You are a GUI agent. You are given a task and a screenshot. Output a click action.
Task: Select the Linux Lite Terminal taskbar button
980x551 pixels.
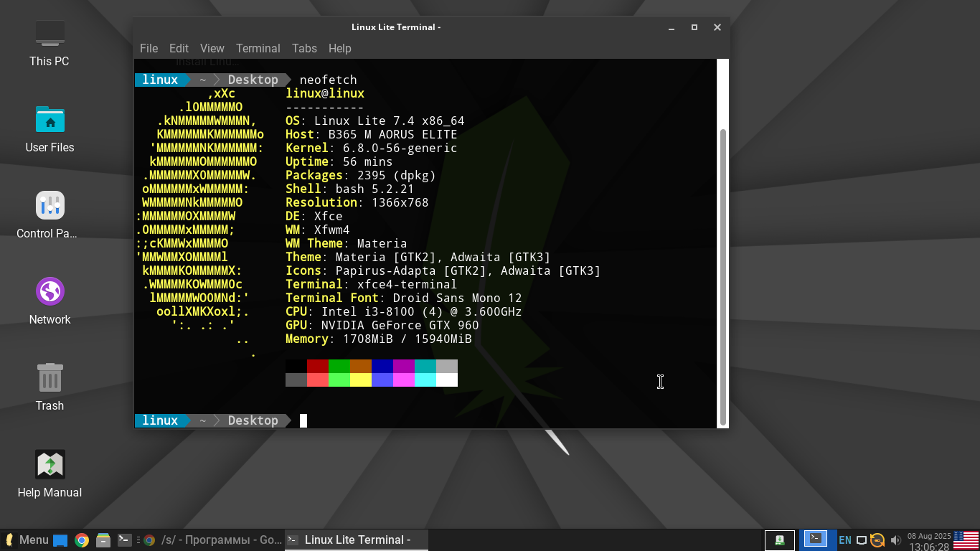(357, 540)
